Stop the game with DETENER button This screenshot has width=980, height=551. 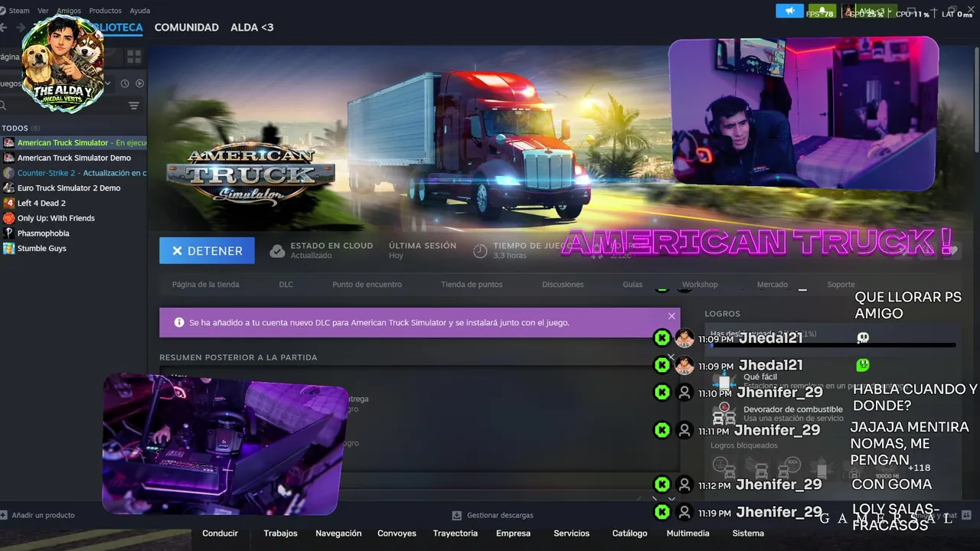pos(207,250)
